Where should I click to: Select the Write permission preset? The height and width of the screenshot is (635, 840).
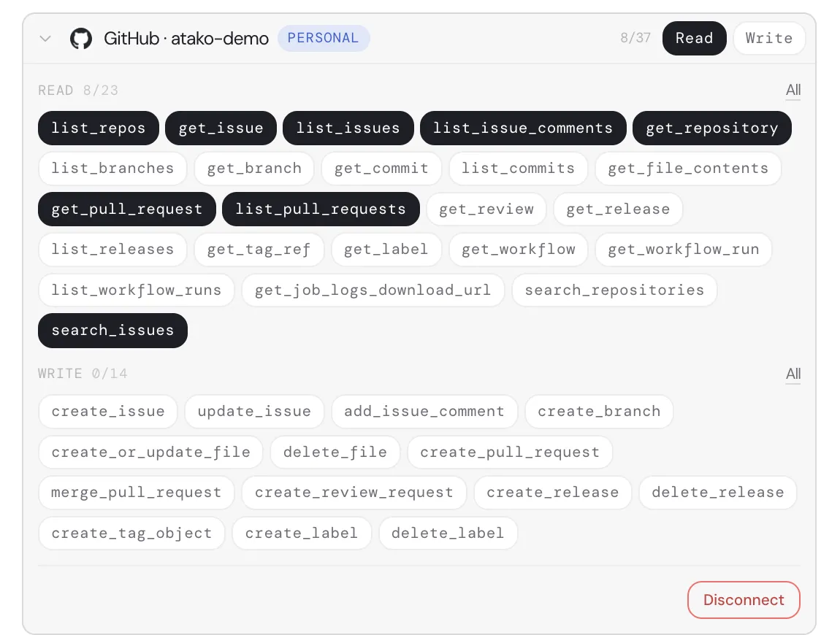pyautogui.click(x=768, y=39)
